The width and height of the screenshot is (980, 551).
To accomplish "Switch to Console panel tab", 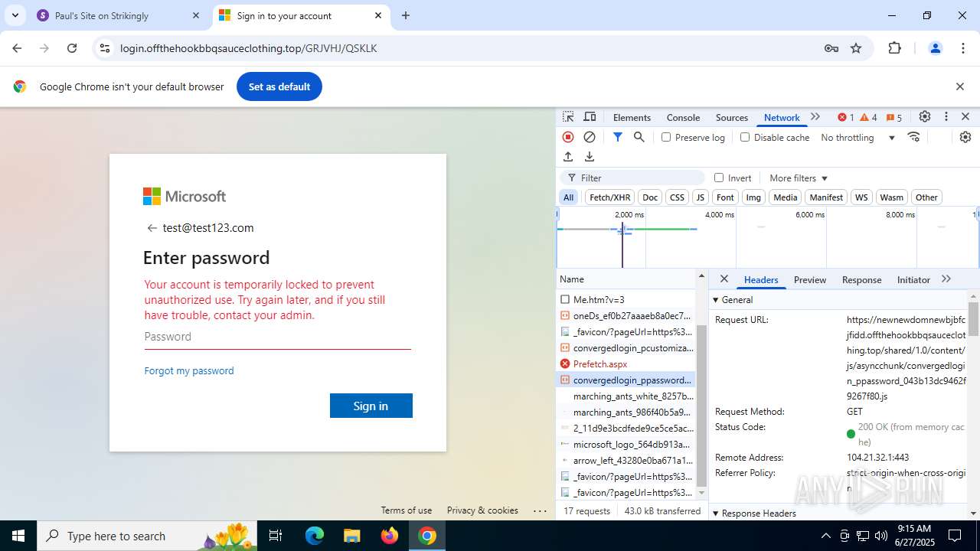I will [683, 117].
